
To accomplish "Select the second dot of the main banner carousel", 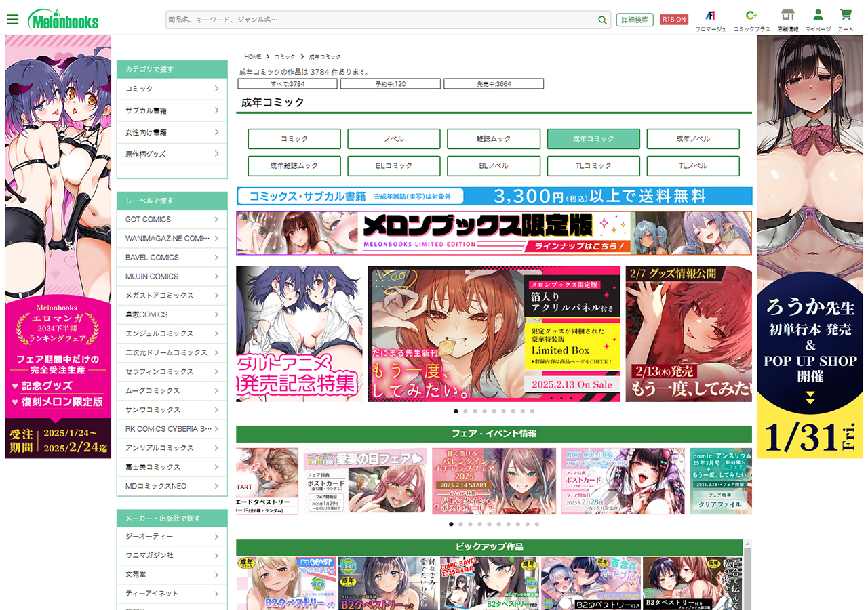I will pyautogui.click(x=465, y=411).
